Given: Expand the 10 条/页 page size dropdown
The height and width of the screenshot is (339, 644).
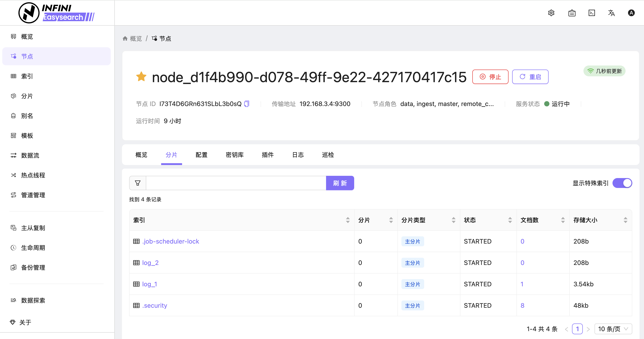Looking at the screenshot, I should click(x=613, y=329).
